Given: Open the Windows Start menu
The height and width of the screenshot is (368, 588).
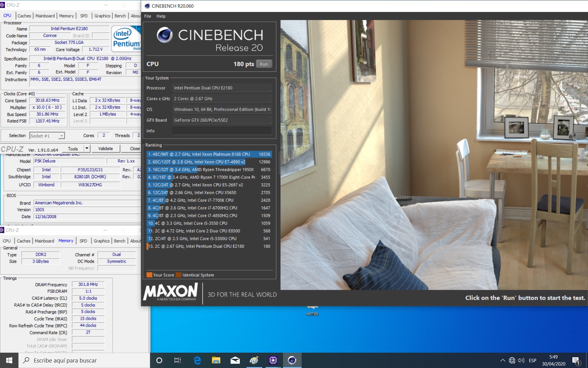Looking at the screenshot, I should pyautogui.click(x=9, y=360).
